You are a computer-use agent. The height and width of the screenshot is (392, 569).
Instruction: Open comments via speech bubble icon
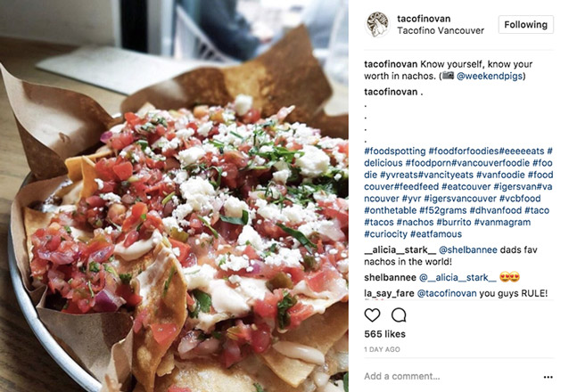[399, 315]
